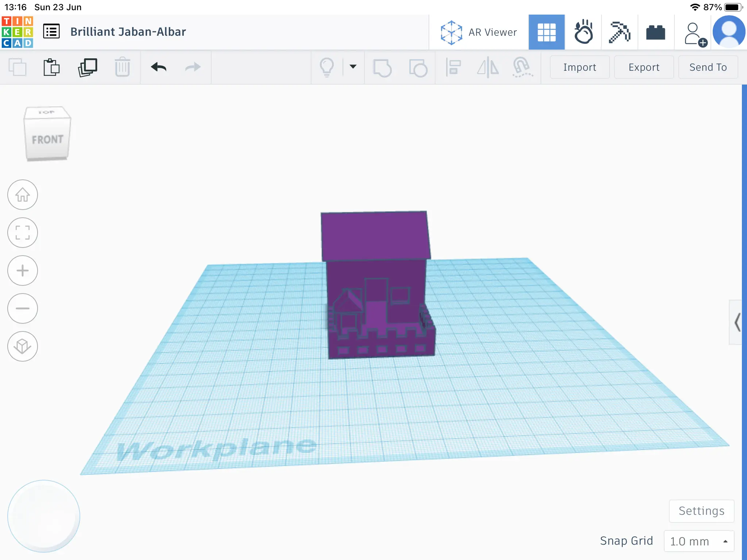Click the Export button
The height and width of the screenshot is (560, 747).
pos(644,67)
